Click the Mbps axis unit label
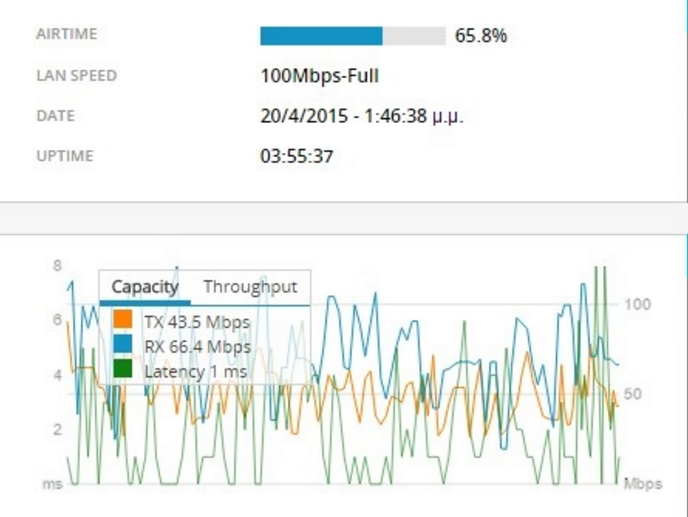 (x=642, y=484)
